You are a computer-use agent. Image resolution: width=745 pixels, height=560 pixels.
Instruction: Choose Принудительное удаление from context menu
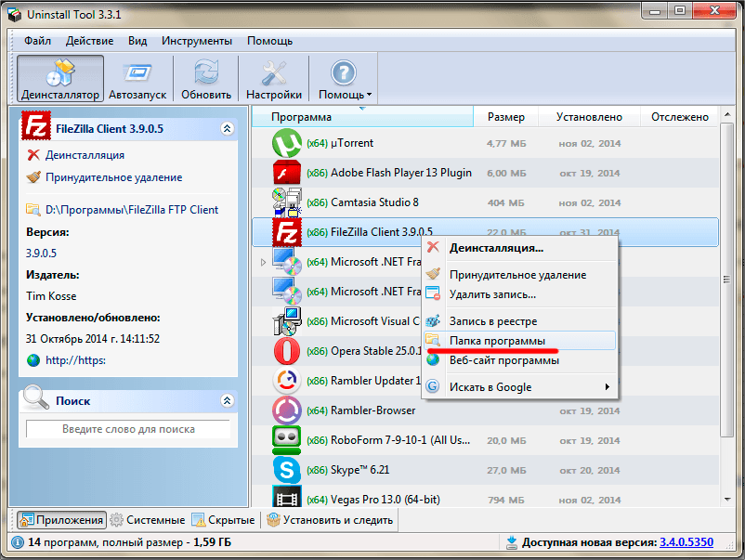click(520, 275)
